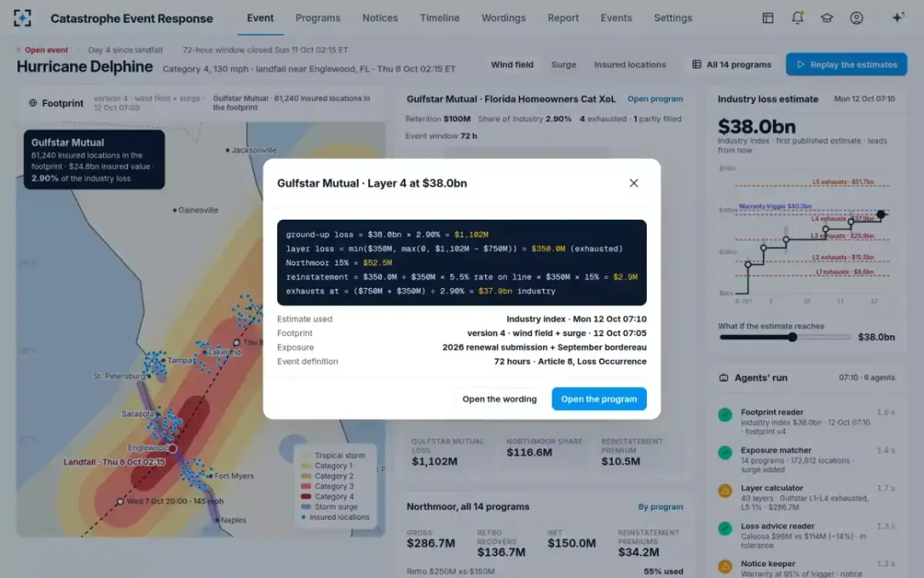Open the layout panel icon in header
924x578 pixels.
[x=768, y=18]
